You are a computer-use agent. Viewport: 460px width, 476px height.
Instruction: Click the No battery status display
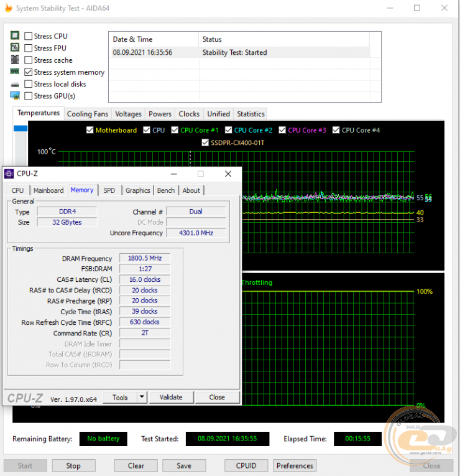(x=103, y=439)
